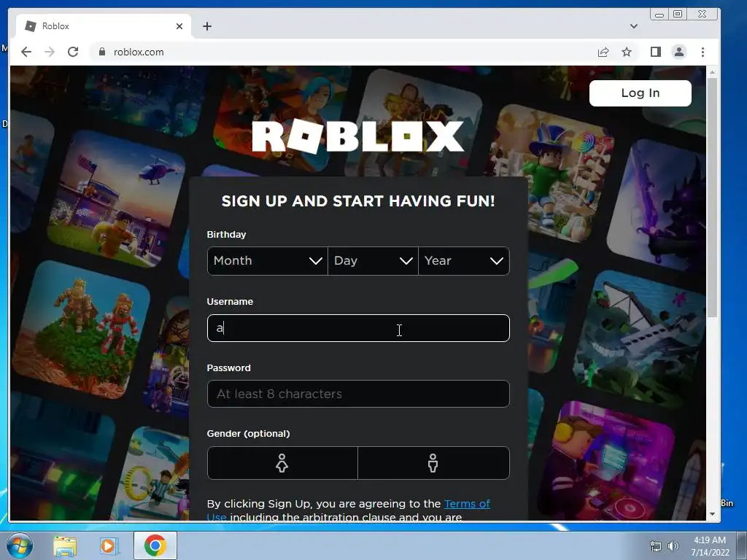Open the tab search chevron
The image size is (747, 560).
click(634, 26)
